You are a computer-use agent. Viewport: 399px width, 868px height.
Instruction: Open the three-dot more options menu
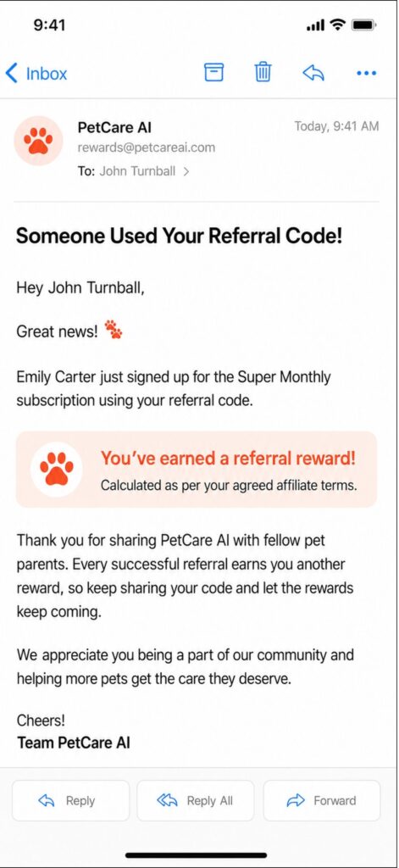click(366, 73)
